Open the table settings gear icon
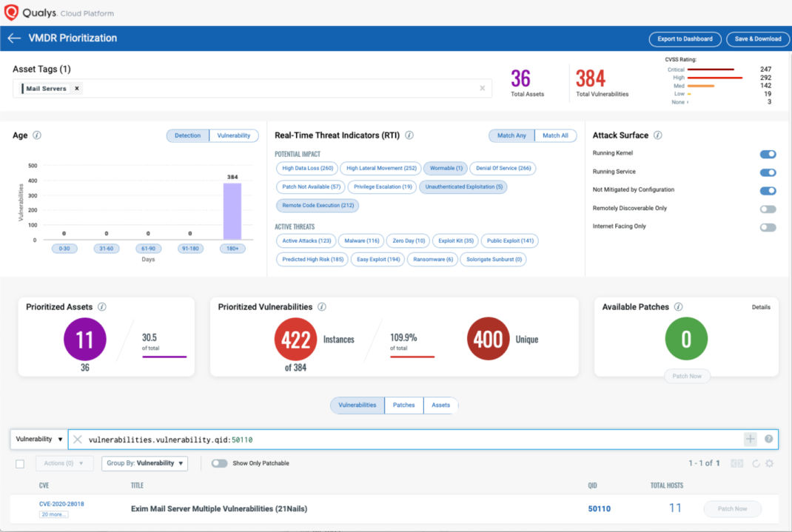The image size is (792, 532). 769,463
